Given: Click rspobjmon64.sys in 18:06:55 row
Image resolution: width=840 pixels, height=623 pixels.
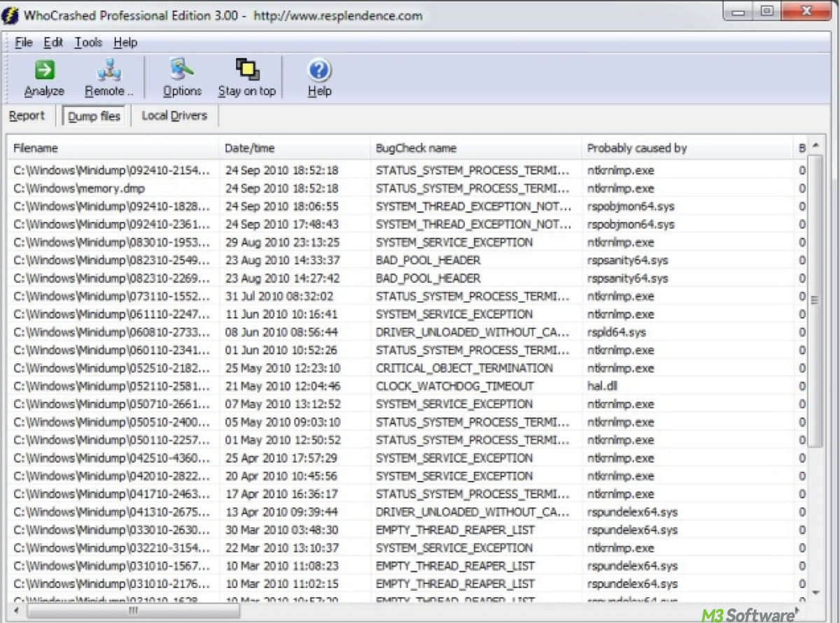Looking at the screenshot, I should 631,206.
